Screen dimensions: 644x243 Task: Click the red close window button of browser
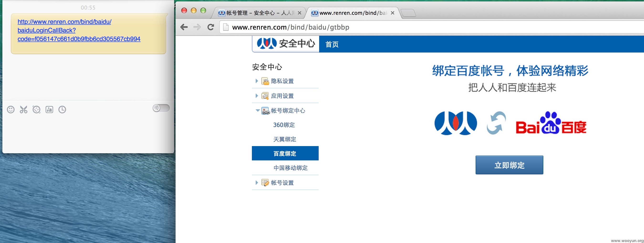pos(184,11)
